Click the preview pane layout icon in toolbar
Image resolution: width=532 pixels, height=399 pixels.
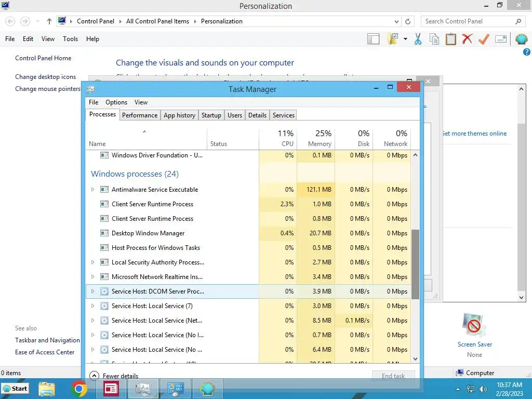click(373, 39)
